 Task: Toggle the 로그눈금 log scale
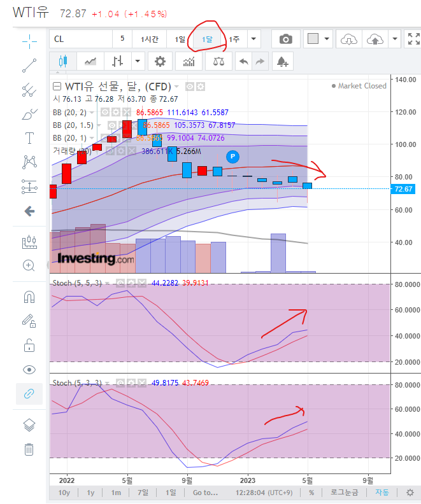point(344,493)
